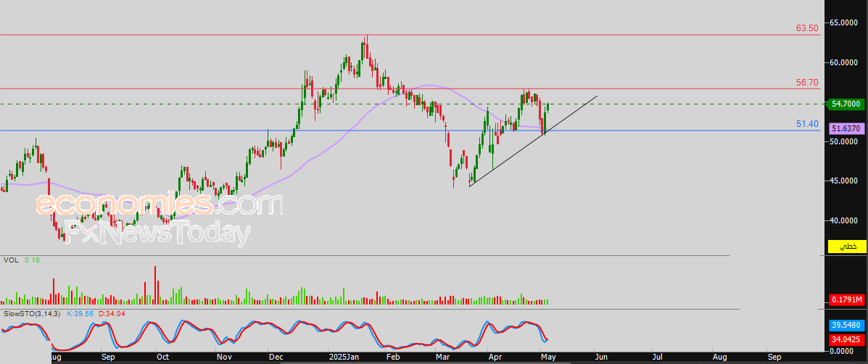This screenshot has height=364, width=868.
Task: Select the purple 51.6370 moving average tag
Action: 846,129
